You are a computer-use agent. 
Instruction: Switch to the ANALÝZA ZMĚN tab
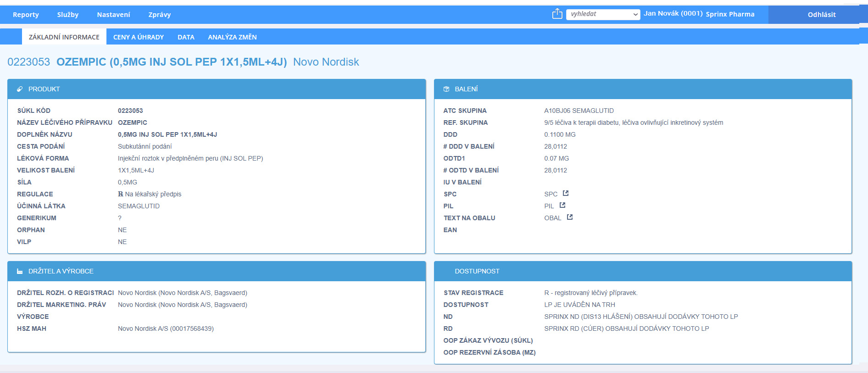pyautogui.click(x=232, y=37)
